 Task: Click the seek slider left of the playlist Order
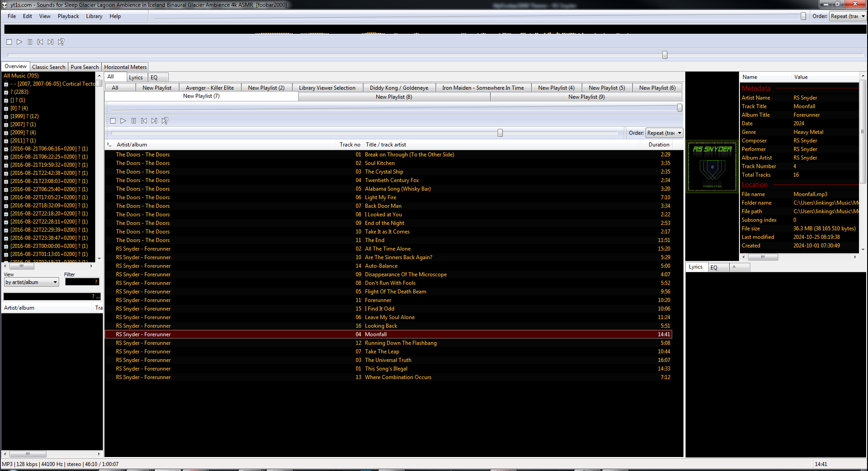tap(365, 133)
